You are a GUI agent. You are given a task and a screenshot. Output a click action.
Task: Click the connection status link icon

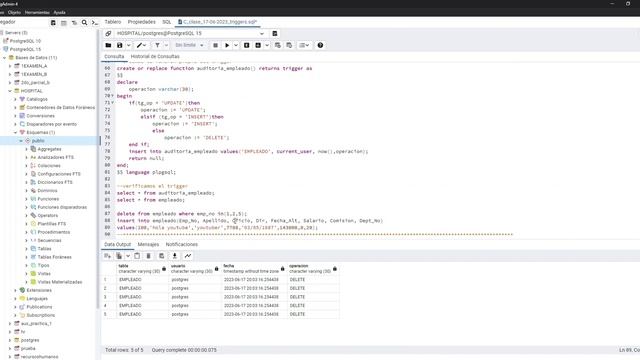tap(108, 33)
